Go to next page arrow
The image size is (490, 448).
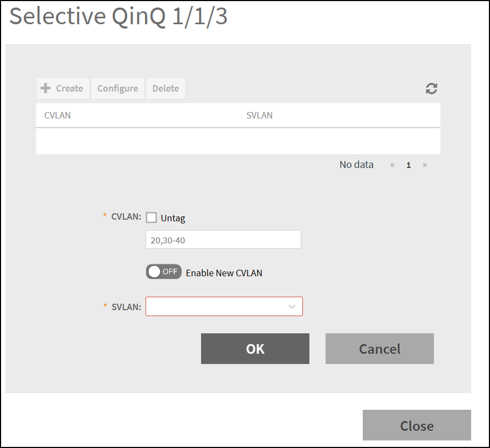point(425,165)
